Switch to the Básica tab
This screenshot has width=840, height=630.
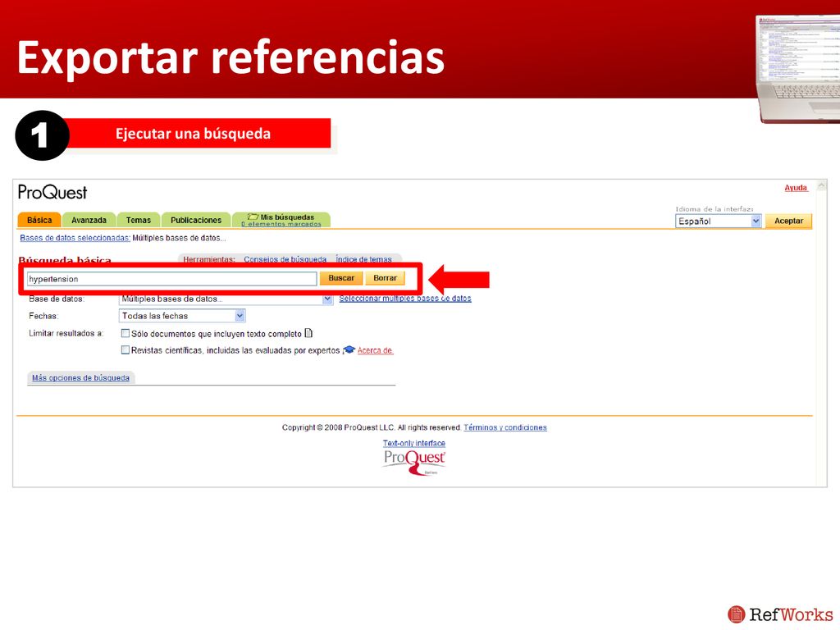click(x=39, y=220)
